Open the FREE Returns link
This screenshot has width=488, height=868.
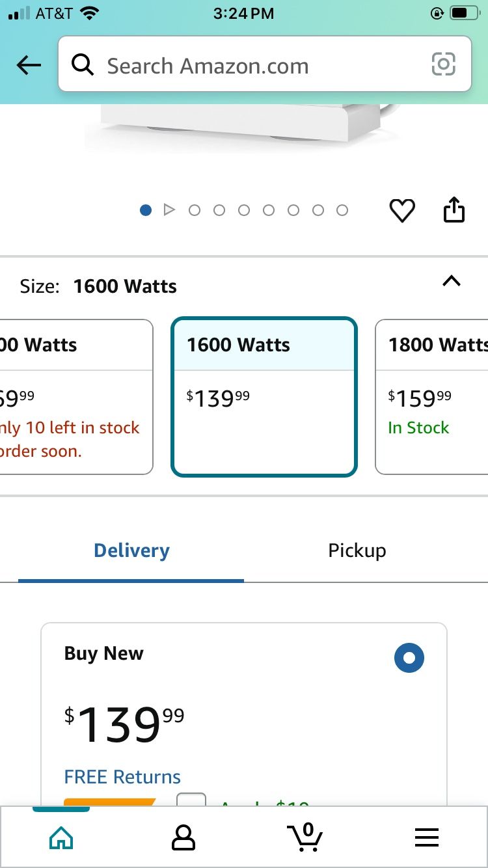[x=122, y=776]
